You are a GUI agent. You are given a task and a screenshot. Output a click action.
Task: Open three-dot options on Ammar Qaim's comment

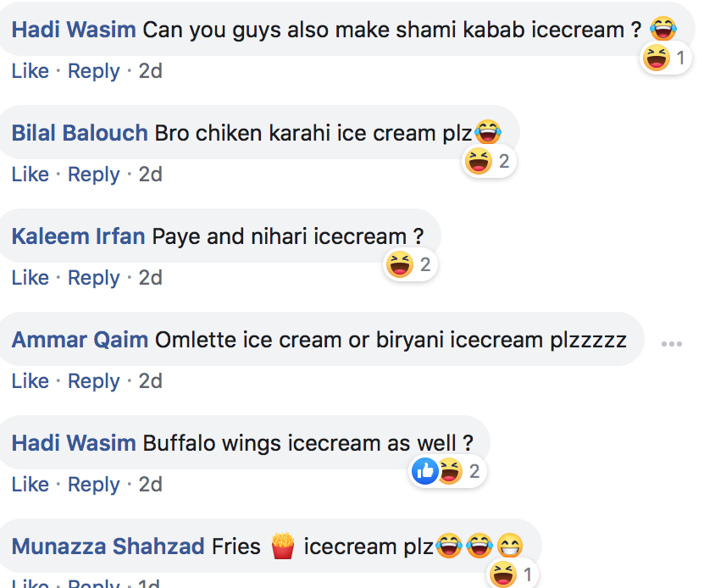[672, 344]
